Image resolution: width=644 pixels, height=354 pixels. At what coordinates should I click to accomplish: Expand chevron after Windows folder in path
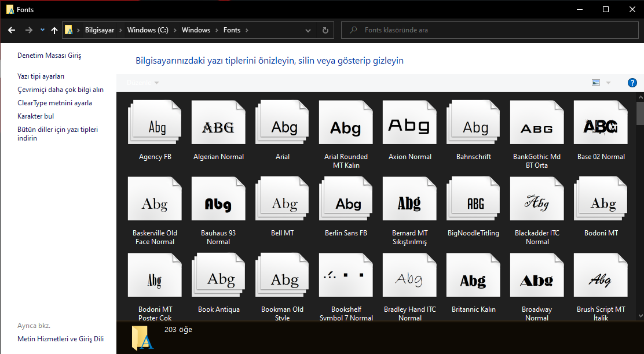click(217, 30)
